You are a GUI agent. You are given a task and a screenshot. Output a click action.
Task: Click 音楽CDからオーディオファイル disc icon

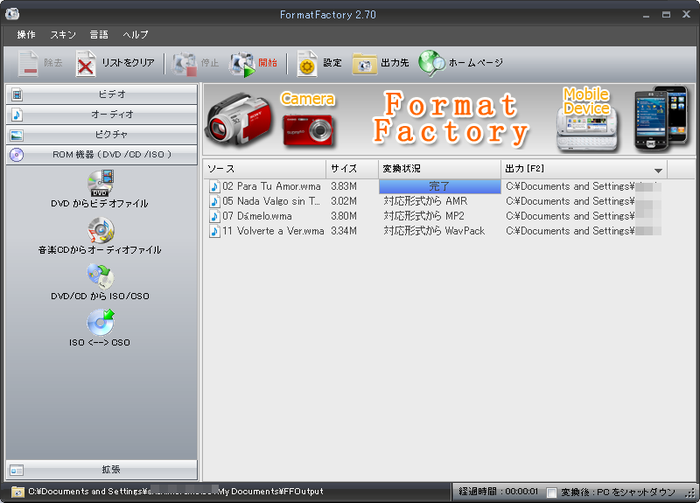coord(100,230)
